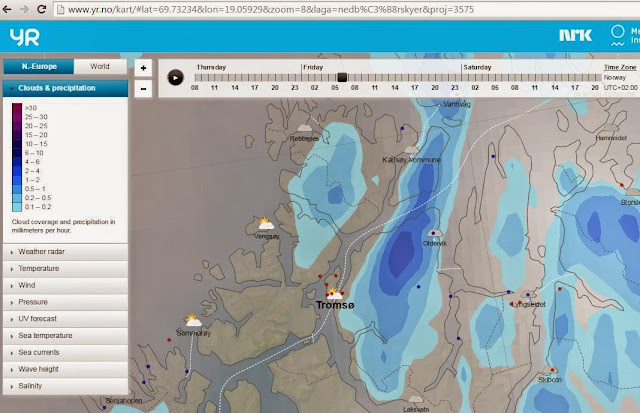Click the Friday label on the timeline

click(313, 67)
